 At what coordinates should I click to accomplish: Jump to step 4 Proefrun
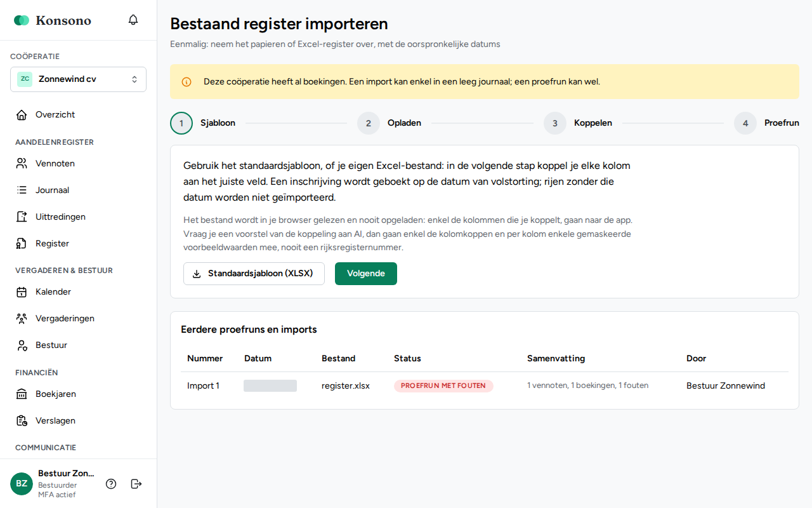tap(766, 123)
